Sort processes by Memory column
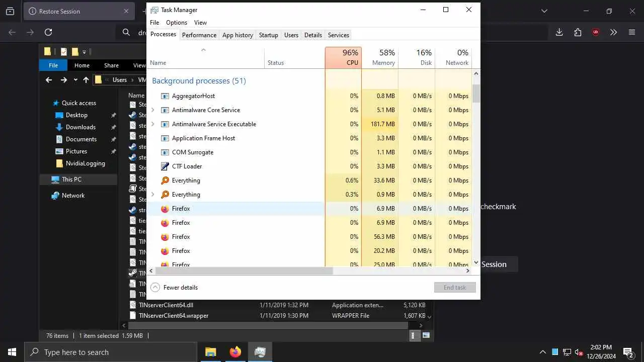Screen dimensions: 644x362 pos(380,58)
